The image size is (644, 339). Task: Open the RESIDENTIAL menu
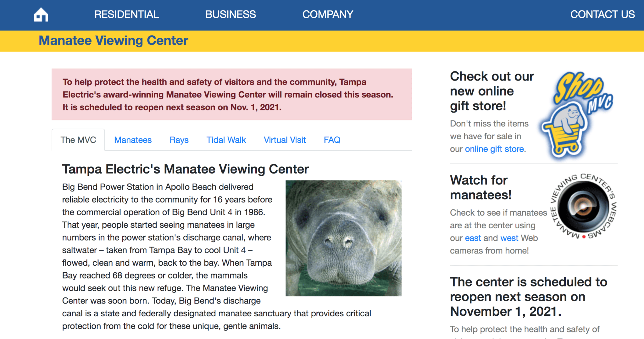(126, 14)
